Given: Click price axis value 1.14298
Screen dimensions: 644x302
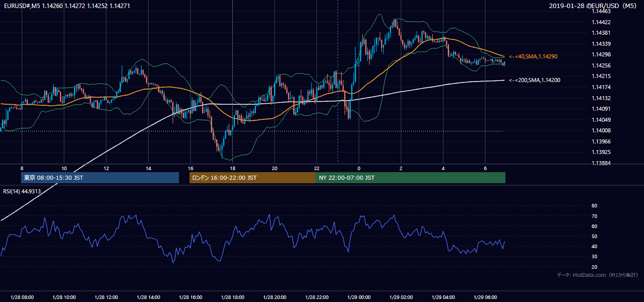Looking at the screenshot, I should coord(601,55).
